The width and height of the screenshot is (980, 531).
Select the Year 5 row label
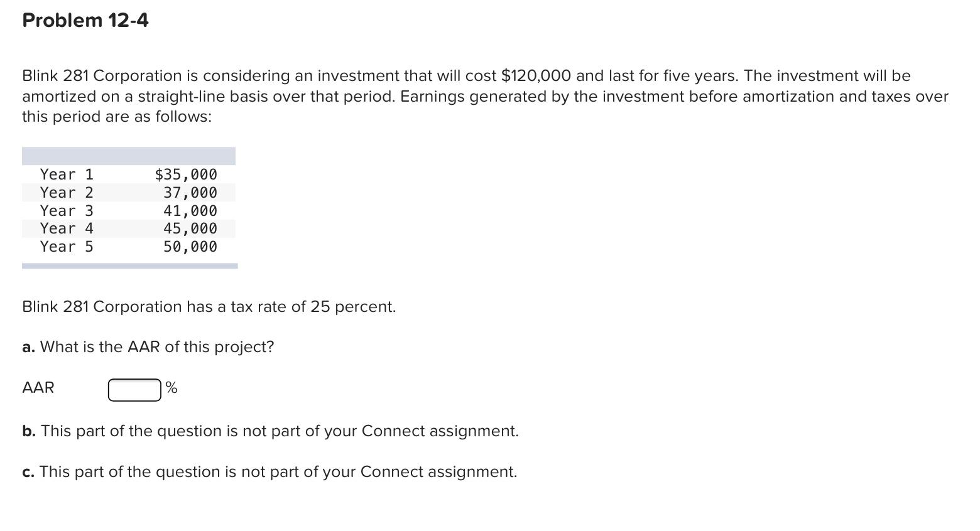click(67, 247)
